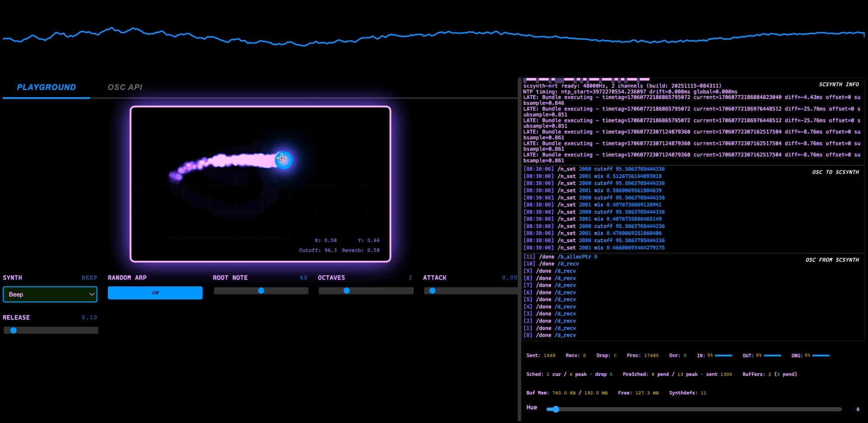The width and height of the screenshot is (868, 423).
Task: Click the Octaves slider handle
Action: click(x=346, y=291)
